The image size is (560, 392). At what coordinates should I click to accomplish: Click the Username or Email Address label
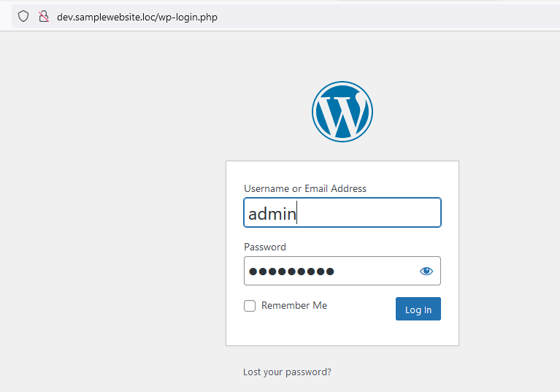coord(305,188)
